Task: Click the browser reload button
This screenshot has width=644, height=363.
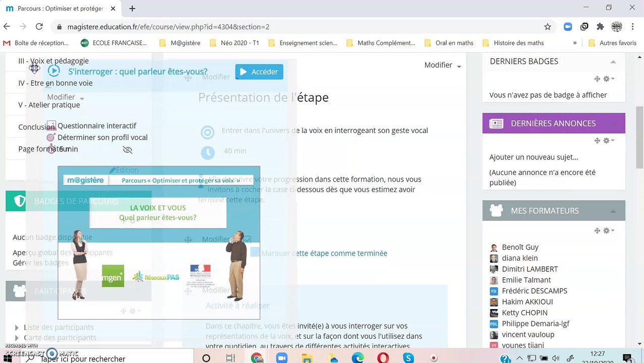Action: [39, 27]
